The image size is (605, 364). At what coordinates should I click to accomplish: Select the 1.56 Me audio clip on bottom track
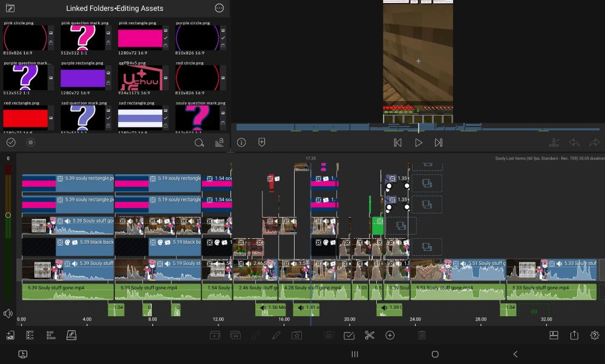click(270, 310)
